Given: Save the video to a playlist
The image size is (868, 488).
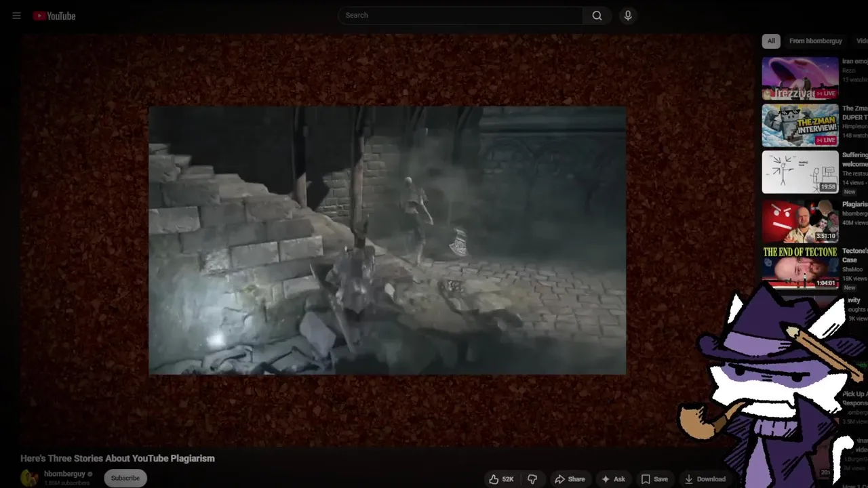Looking at the screenshot, I should coord(655,479).
